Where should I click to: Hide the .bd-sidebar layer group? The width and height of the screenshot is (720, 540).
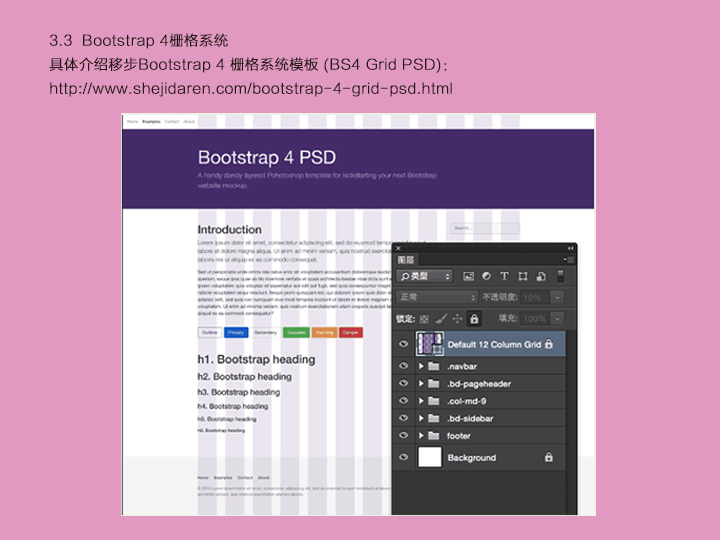404,417
